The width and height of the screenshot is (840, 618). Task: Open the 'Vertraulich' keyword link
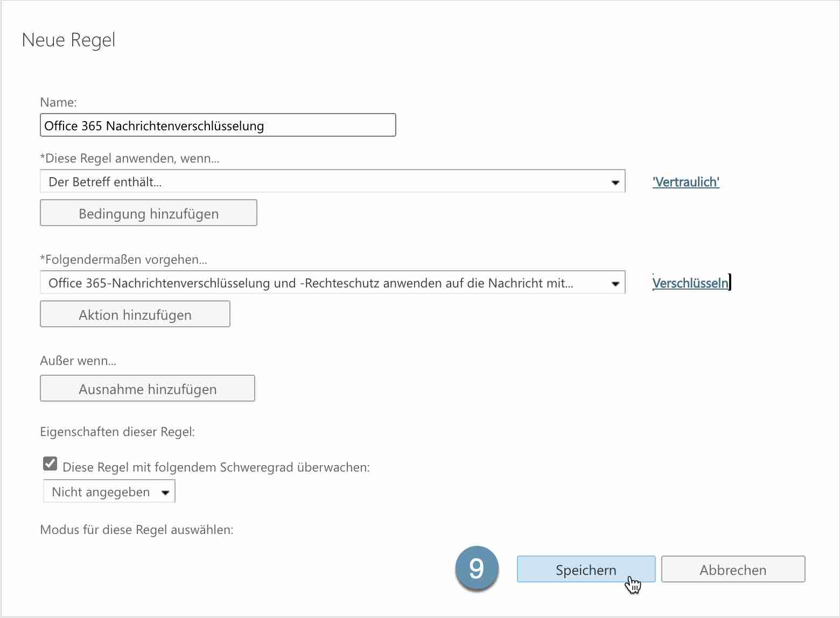[x=685, y=182]
